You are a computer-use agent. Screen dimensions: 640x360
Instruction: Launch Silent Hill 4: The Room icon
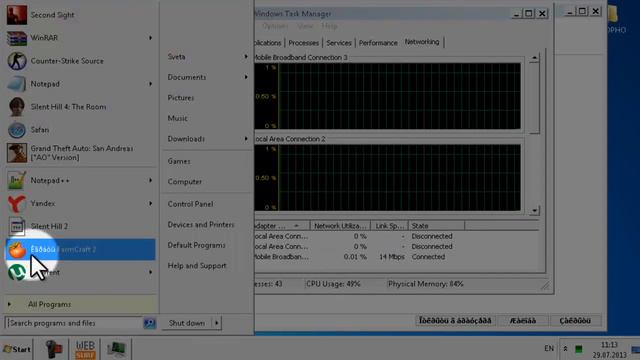point(17,107)
